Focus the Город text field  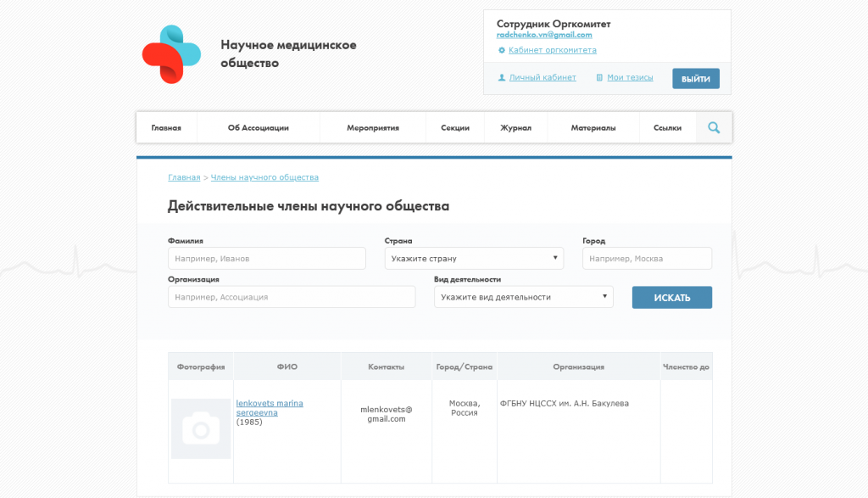(x=647, y=259)
